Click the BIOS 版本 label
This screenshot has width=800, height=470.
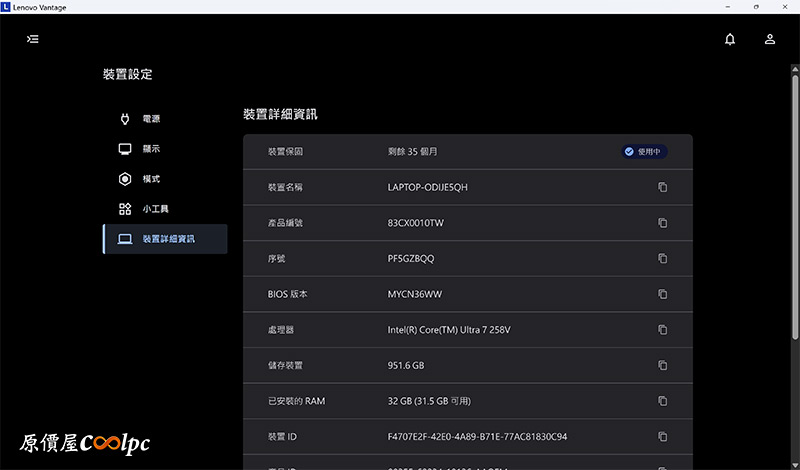[288, 294]
